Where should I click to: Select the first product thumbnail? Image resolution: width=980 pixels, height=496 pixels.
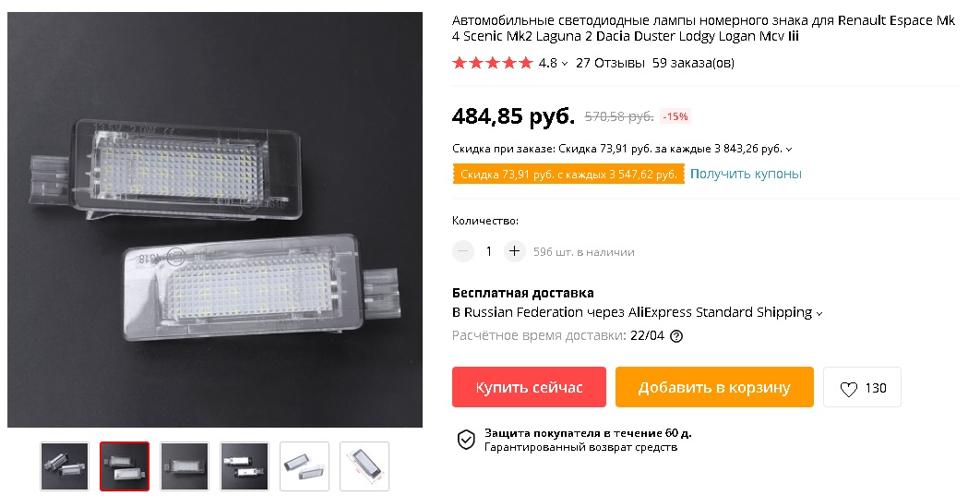tap(65, 466)
